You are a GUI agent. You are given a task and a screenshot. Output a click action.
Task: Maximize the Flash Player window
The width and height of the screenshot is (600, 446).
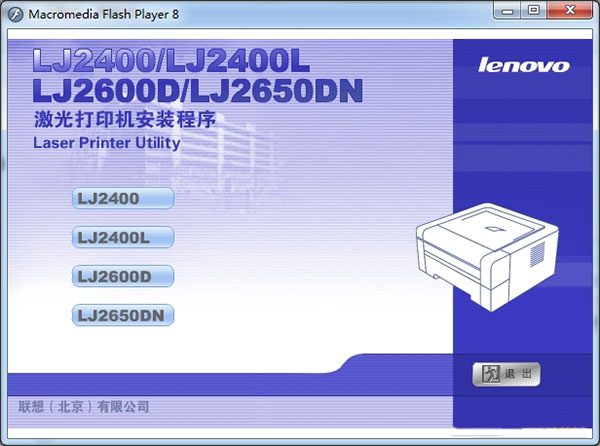tap(534, 10)
